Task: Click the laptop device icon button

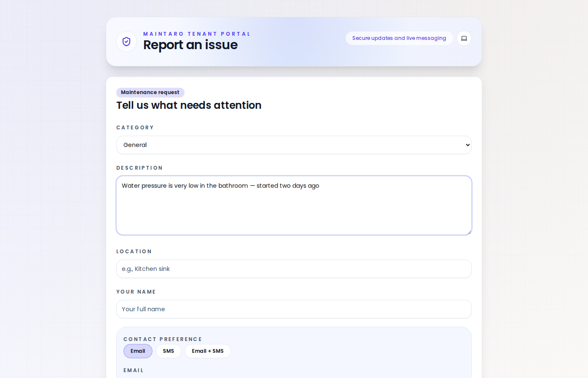Action: click(464, 38)
